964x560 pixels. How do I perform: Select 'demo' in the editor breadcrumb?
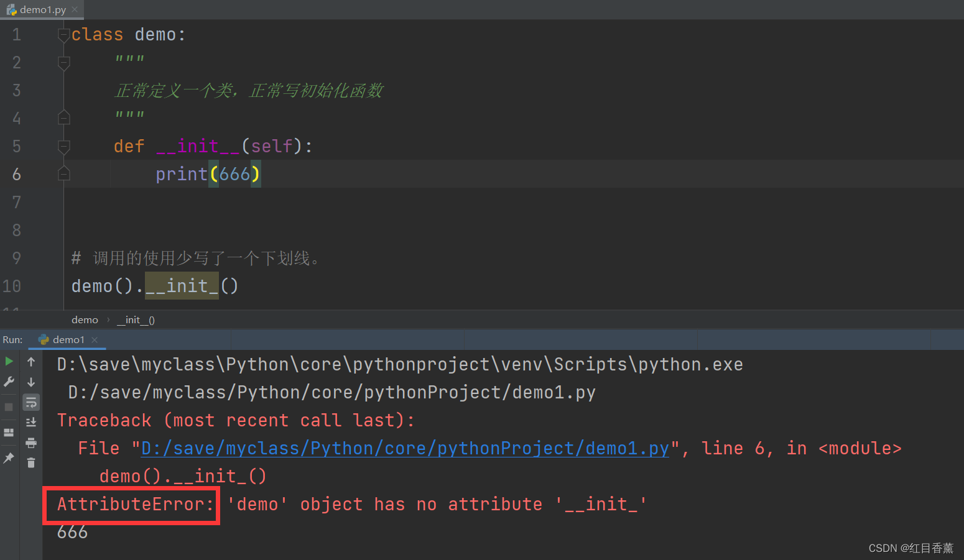tap(85, 319)
